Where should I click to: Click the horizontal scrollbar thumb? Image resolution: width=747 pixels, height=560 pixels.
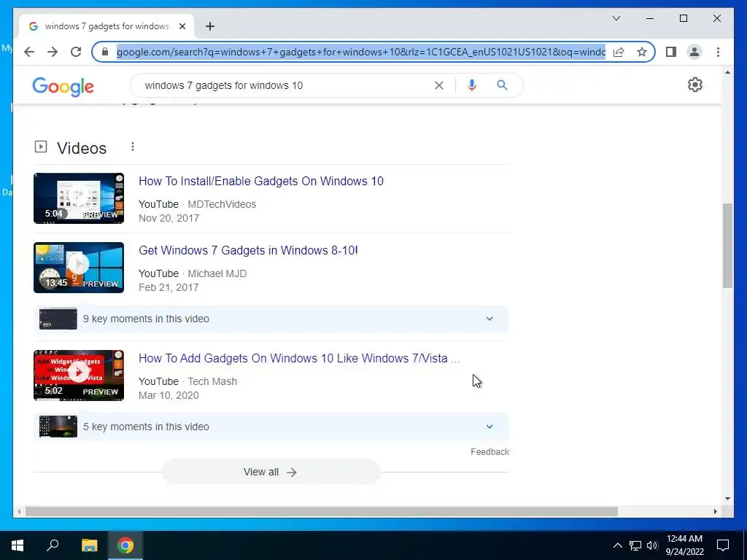(x=321, y=511)
